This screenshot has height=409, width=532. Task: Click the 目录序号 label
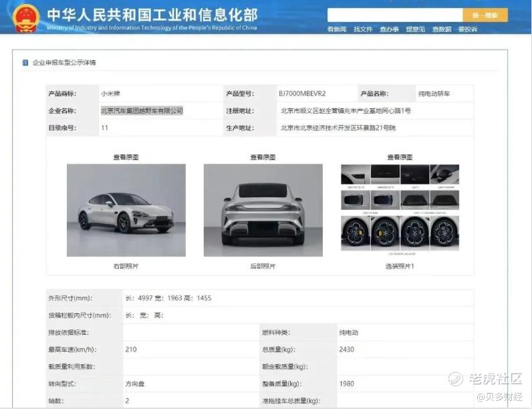tap(62, 128)
